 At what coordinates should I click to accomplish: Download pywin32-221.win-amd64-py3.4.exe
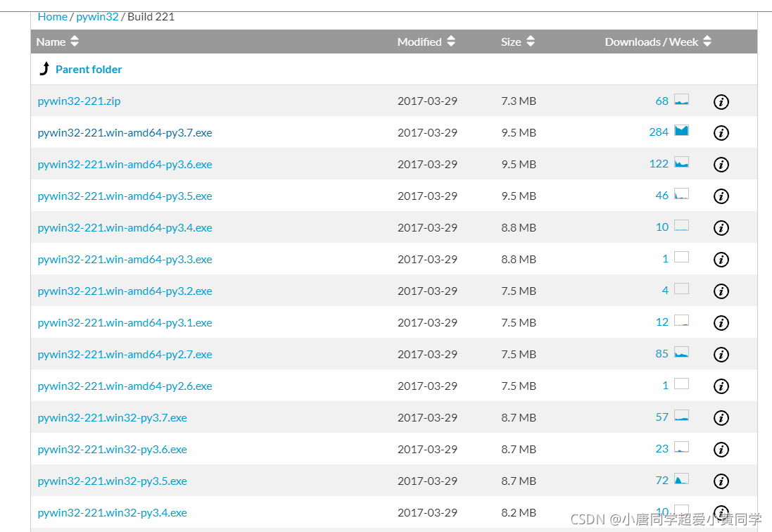point(125,228)
